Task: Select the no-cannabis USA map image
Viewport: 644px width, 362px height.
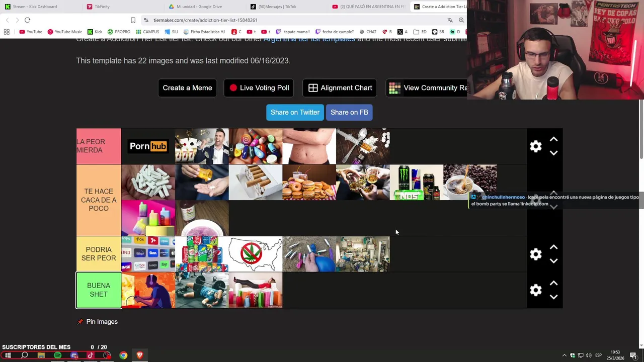Action: pyautogui.click(x=256, y=254)
